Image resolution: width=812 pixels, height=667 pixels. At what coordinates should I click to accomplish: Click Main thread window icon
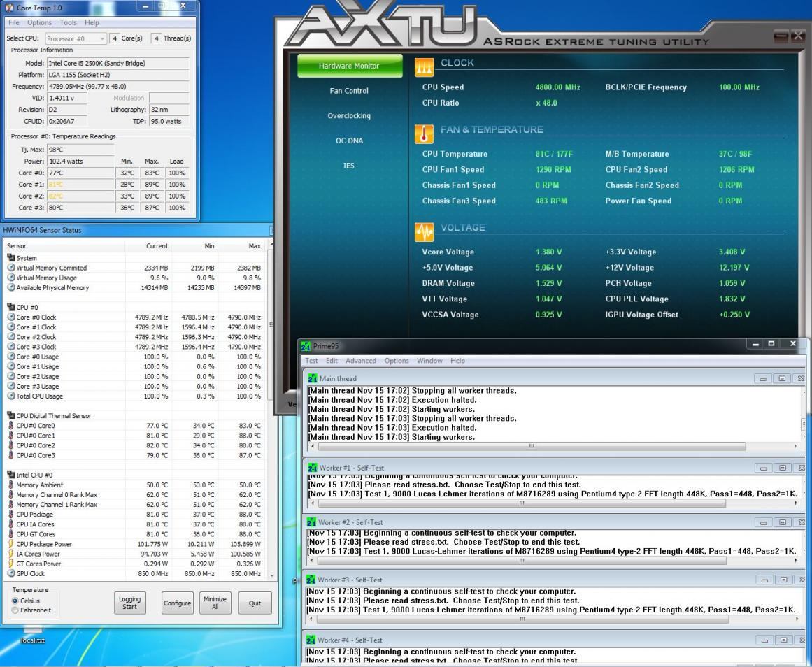(x=312, y=378)
